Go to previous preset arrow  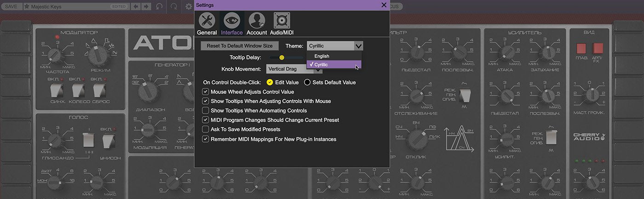click(x=136, y=6)
